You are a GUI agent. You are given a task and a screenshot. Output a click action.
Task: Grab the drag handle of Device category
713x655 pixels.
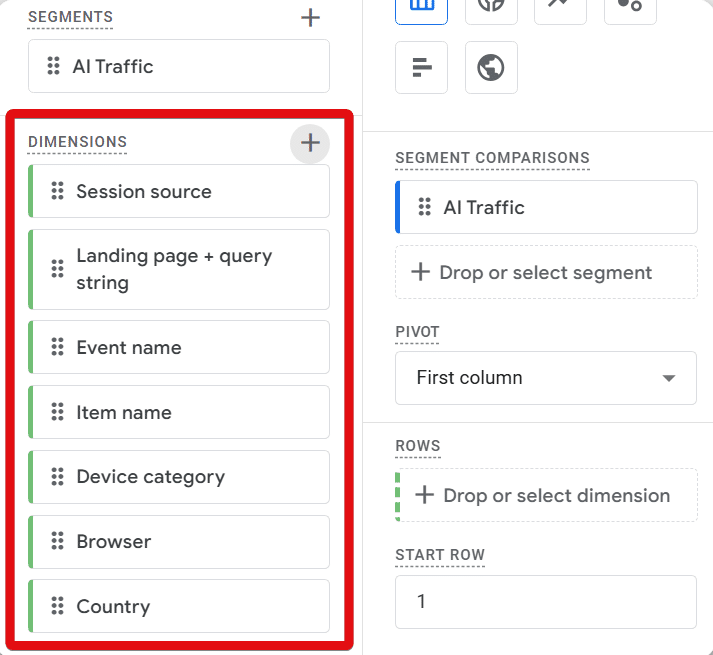point(57,477)
